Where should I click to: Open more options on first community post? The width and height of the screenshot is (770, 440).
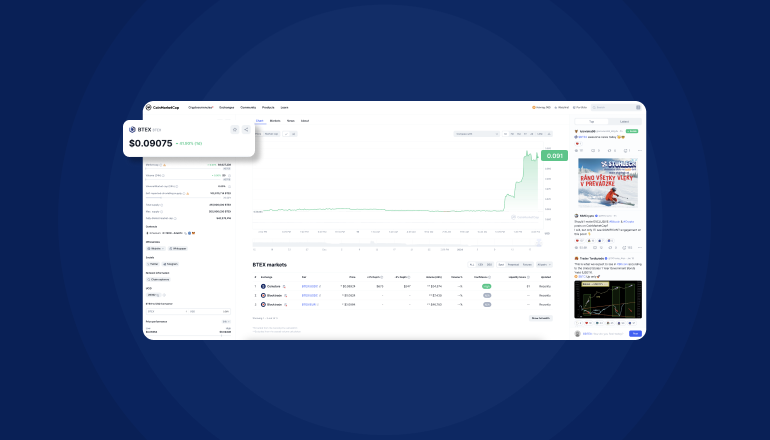pos(639,150)
